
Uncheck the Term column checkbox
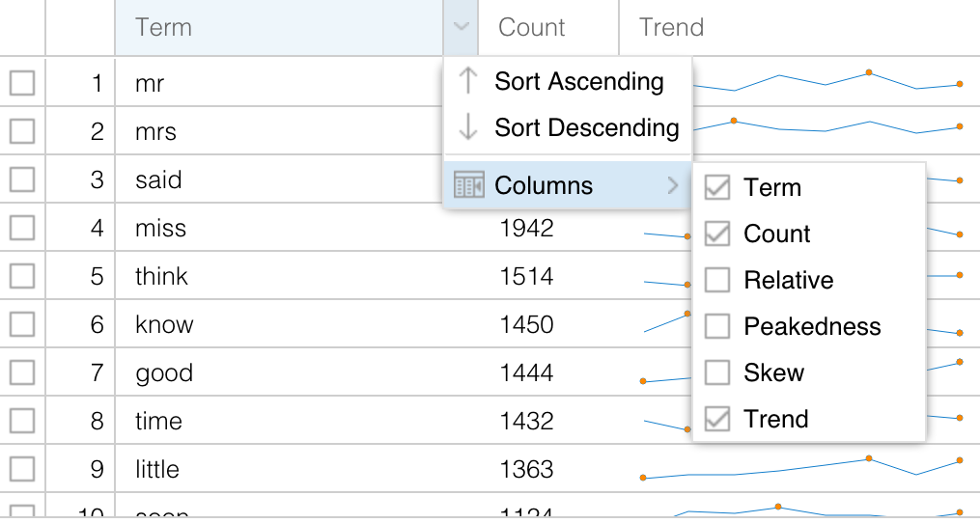click(717, 188)
